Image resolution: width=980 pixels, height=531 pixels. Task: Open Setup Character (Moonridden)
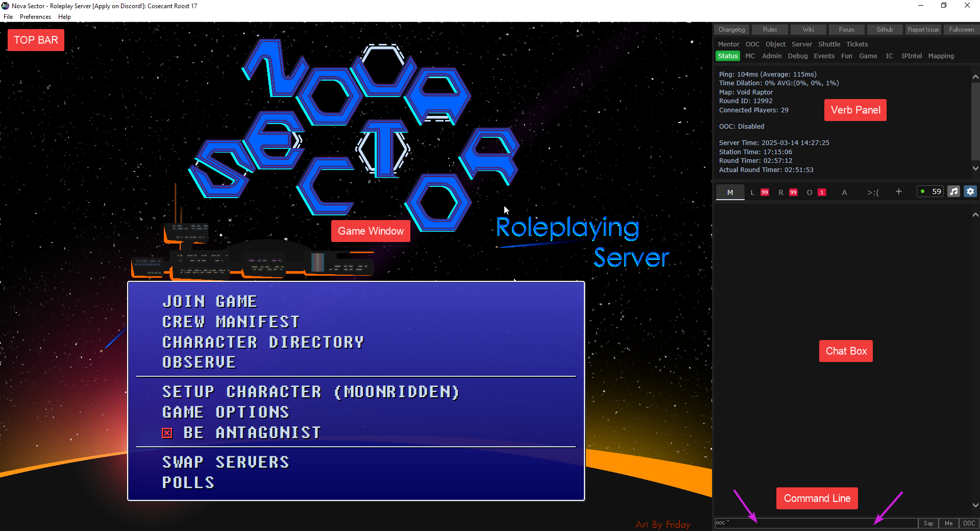point(310,392)
